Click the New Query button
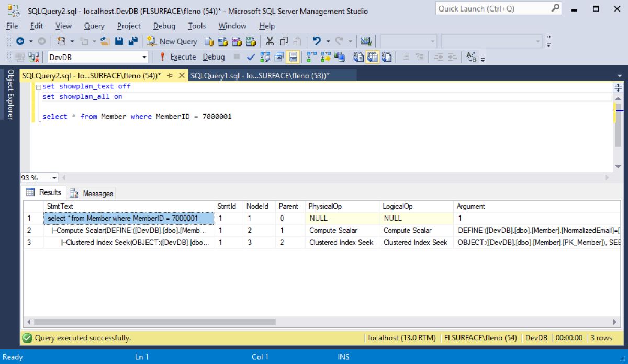Image resolution: width=628 pixels, height=364 pixels. [172, 41]
